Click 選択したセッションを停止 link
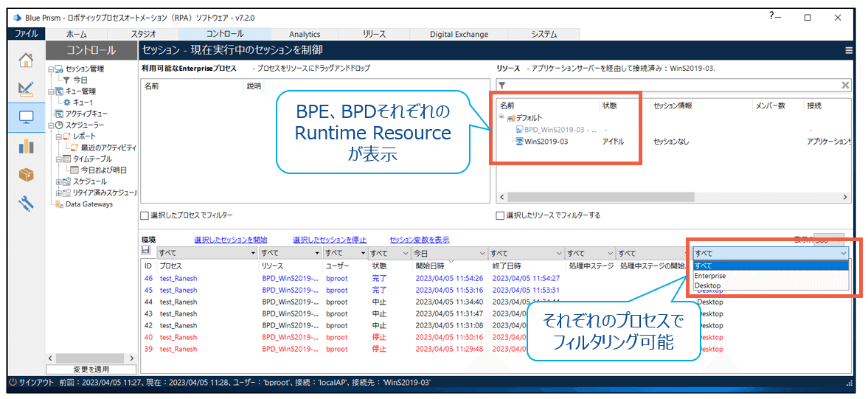This screenshot has width=868, height=399. click(330, 240)
